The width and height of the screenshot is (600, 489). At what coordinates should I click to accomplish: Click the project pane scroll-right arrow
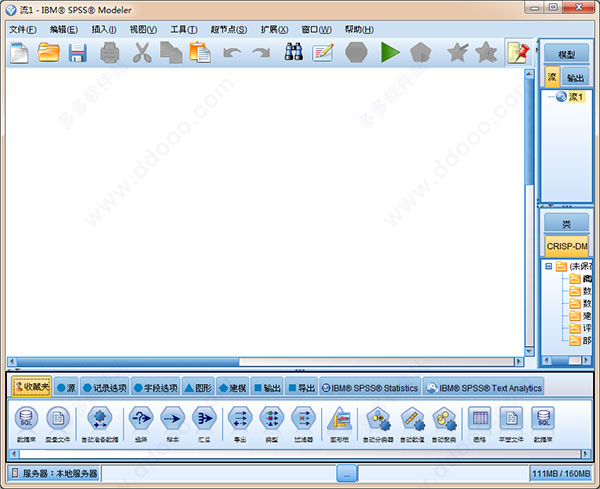[586, 360]
